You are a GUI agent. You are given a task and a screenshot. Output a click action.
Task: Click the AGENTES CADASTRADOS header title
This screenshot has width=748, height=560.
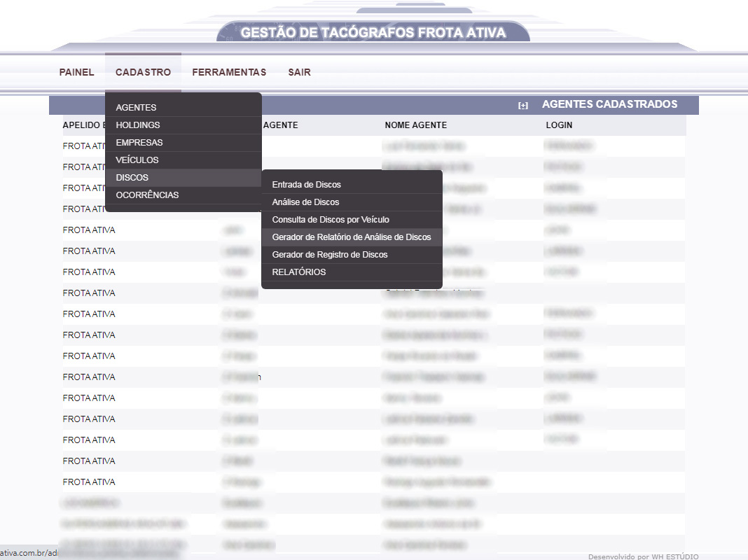click(x=609, y=104)
